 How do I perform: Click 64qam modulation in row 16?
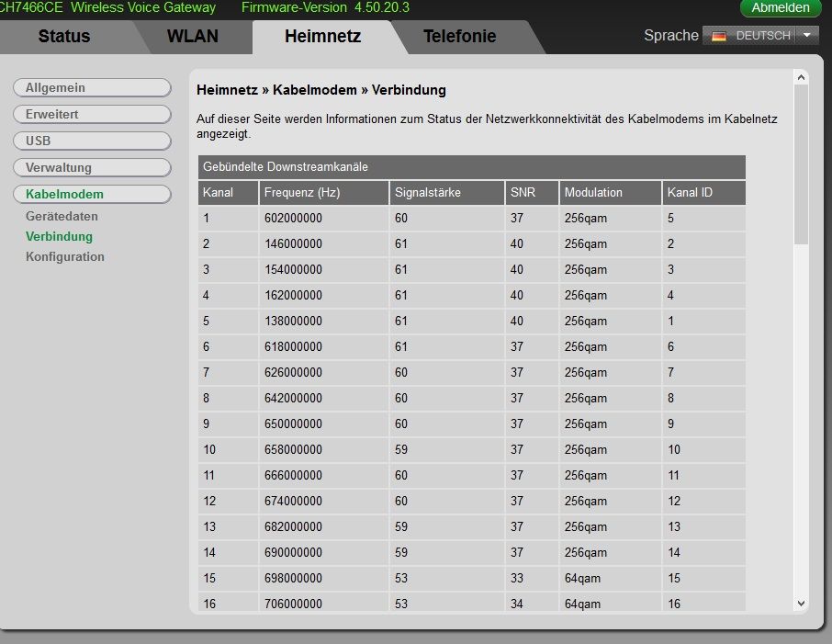[x=582, y=604]
